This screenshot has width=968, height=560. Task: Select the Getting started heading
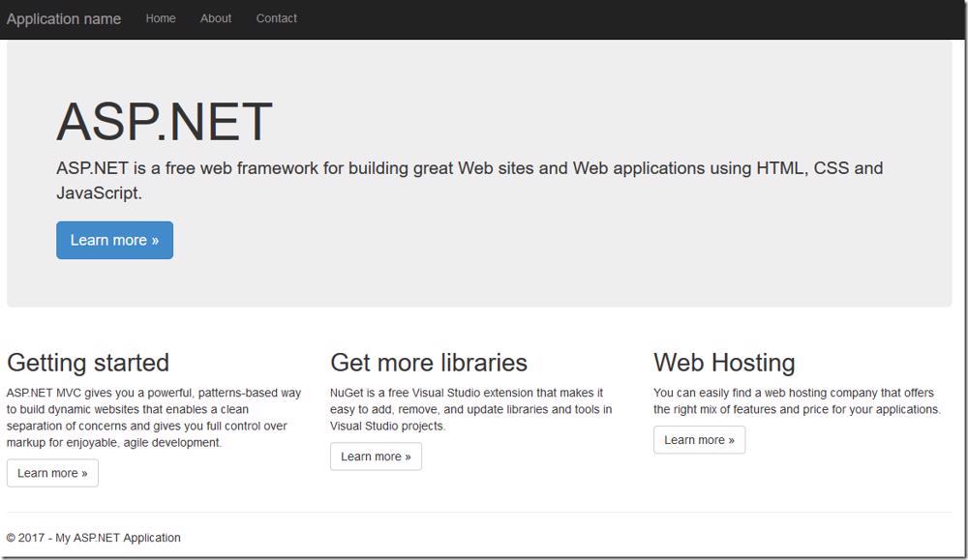point(88,363)
